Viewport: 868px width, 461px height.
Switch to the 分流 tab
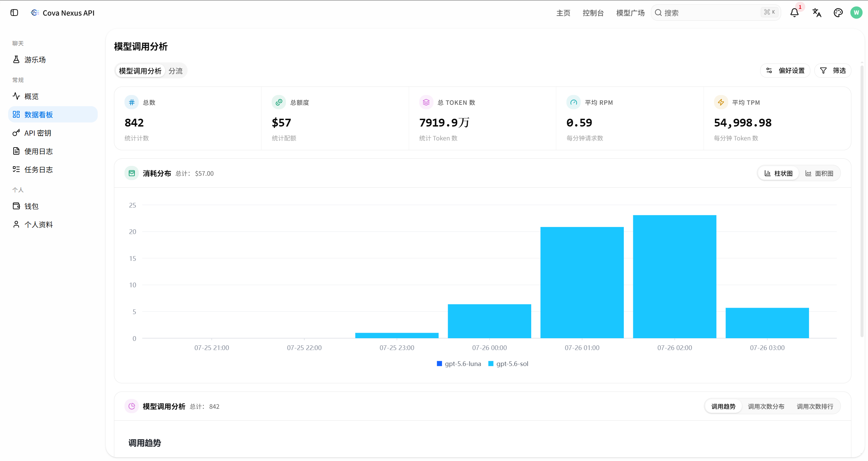175,71
